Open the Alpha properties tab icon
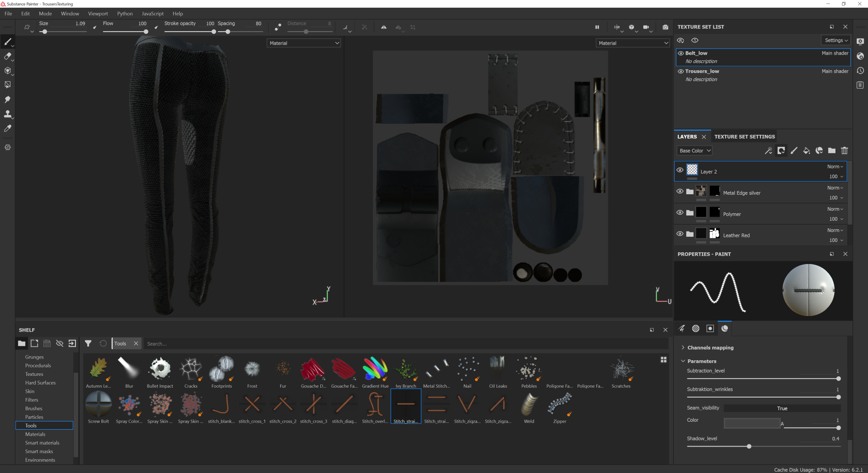 tap(696, 328)
